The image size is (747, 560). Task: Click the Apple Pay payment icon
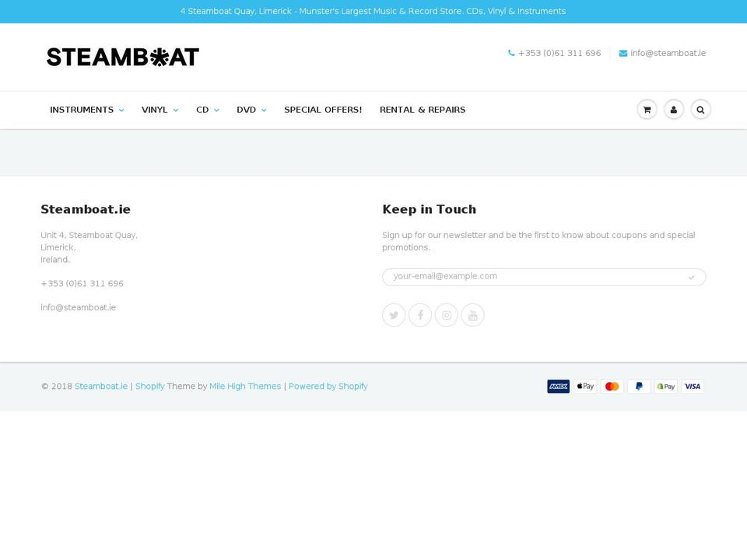[585, 387]
